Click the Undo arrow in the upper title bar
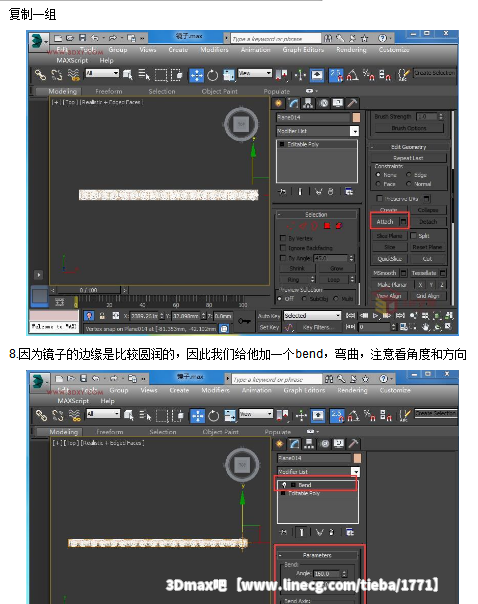The height and width of the screenshot is (604, 478). tap(95, 38)
